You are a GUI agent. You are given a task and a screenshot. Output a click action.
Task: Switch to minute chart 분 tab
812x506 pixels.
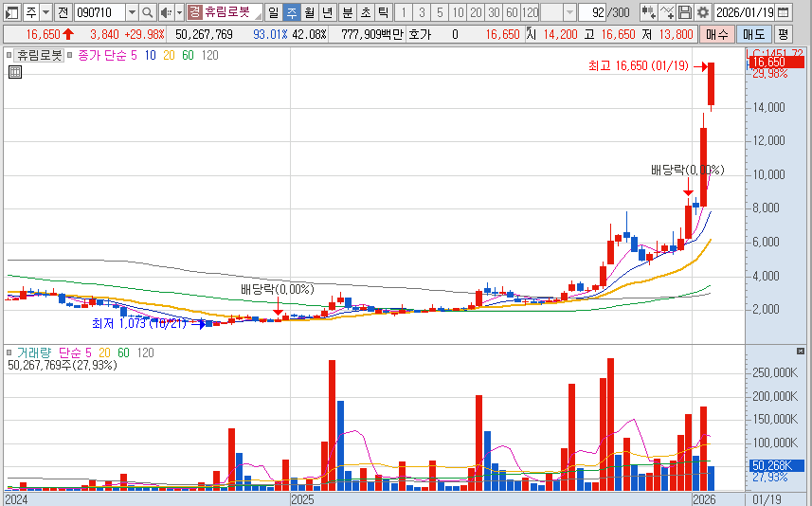click(x=348, y=12)
